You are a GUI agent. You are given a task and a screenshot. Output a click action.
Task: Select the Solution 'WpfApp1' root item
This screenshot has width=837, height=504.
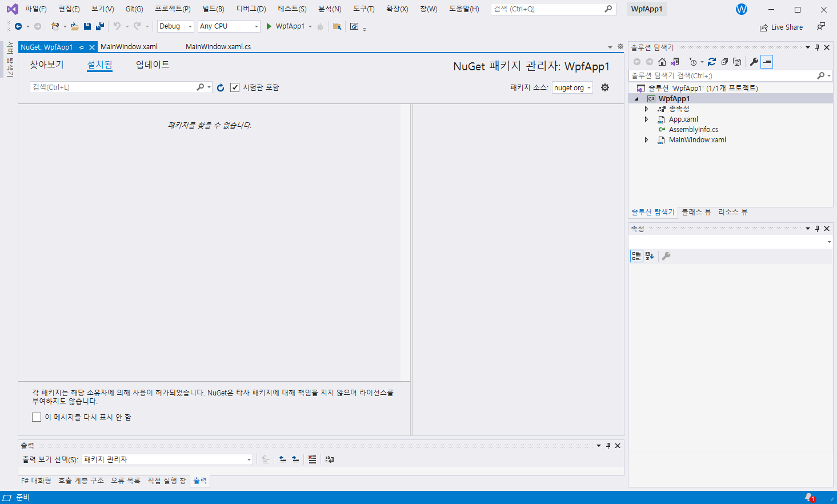(x=703, y=88)
